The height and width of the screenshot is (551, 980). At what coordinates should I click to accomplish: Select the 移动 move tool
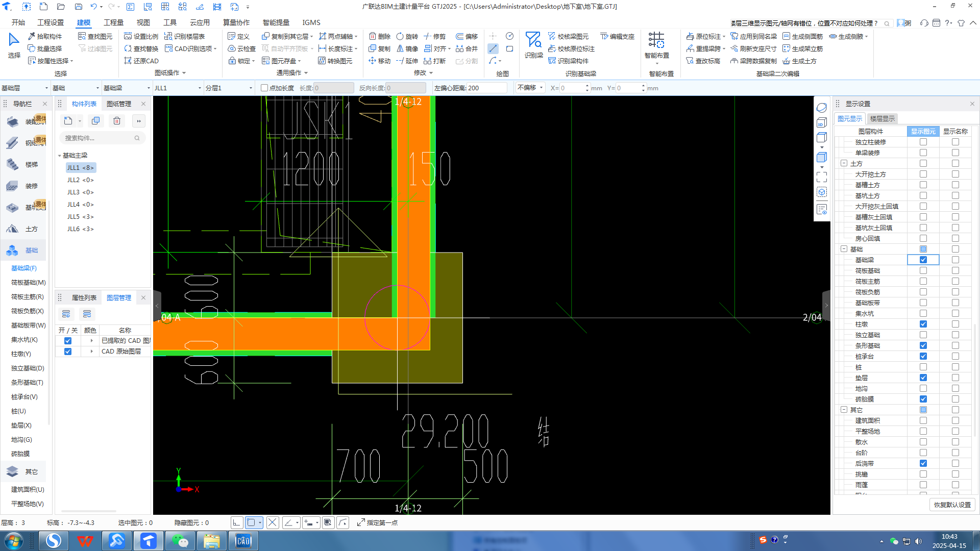pyautogui.click(x=380, y=61)
